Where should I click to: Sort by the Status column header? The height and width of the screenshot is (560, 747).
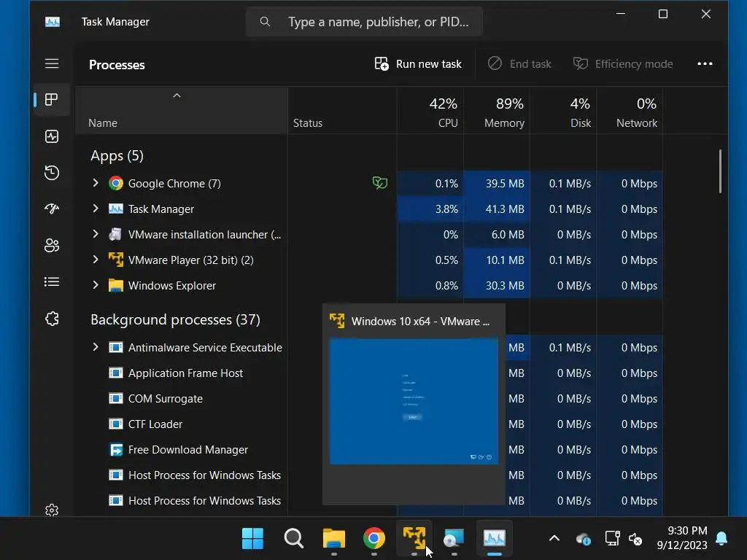click(x=342, y=112)
